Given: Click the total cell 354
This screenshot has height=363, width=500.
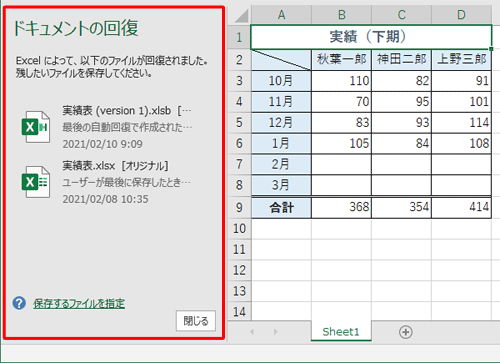Looking at the screenshot, I should point(401,207).
